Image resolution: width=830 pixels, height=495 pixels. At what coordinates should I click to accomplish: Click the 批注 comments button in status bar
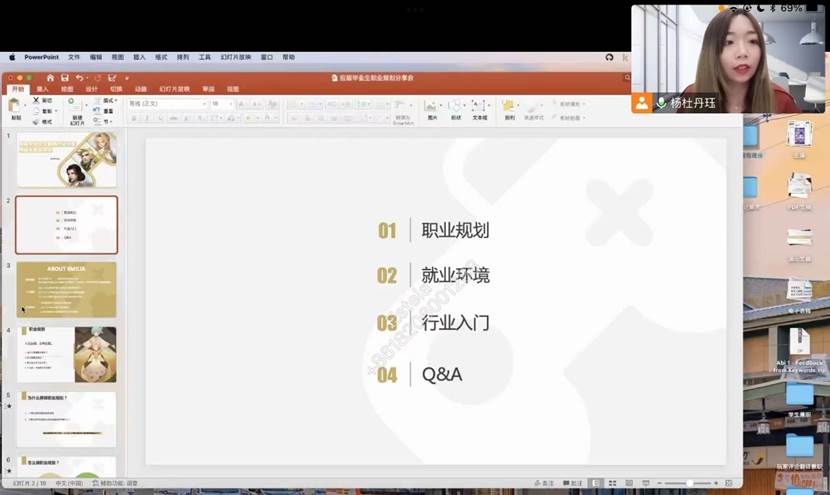576,483
